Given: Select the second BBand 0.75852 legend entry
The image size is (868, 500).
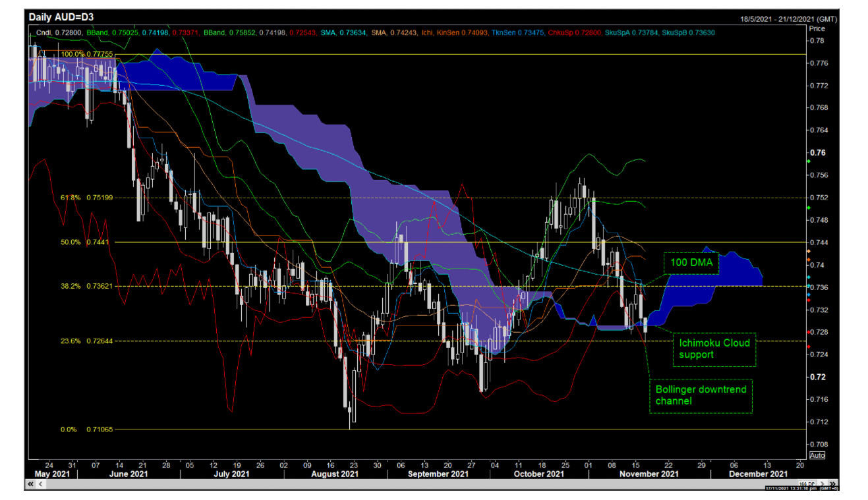Looking at the screenshot, I should click(229, 32).
